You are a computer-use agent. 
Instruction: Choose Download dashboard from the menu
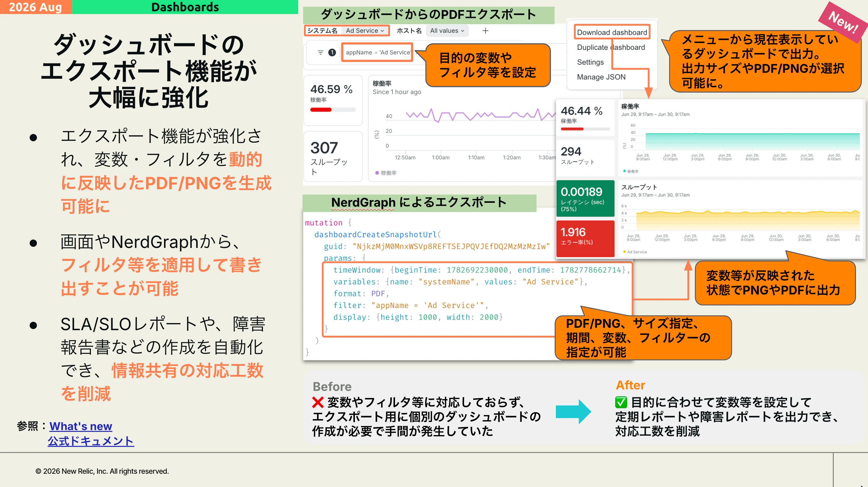612,32
